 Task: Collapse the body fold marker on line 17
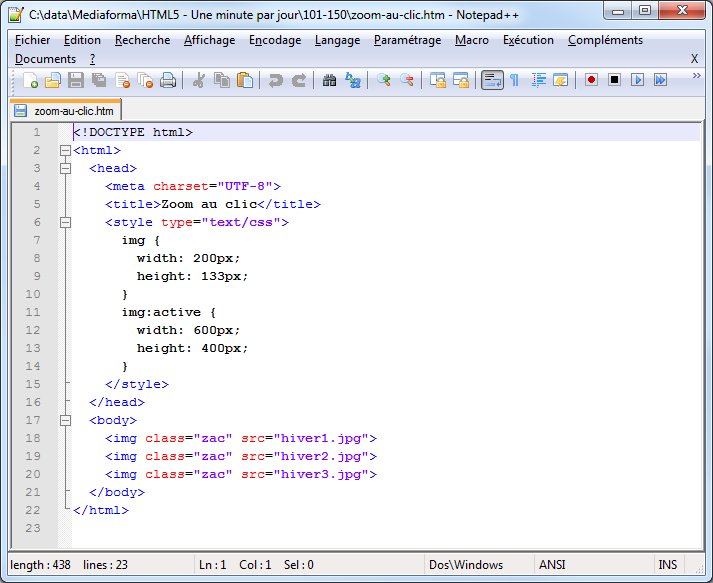[65, 420]
